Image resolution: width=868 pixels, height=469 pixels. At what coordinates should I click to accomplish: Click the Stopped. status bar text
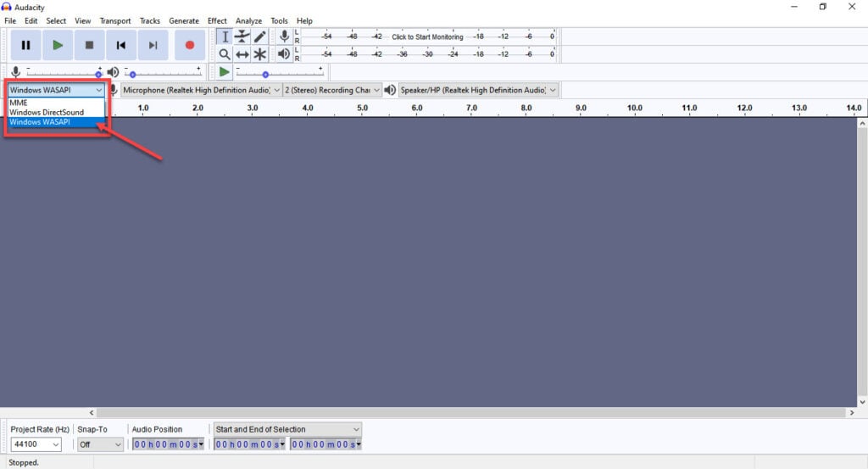[24, 462]
